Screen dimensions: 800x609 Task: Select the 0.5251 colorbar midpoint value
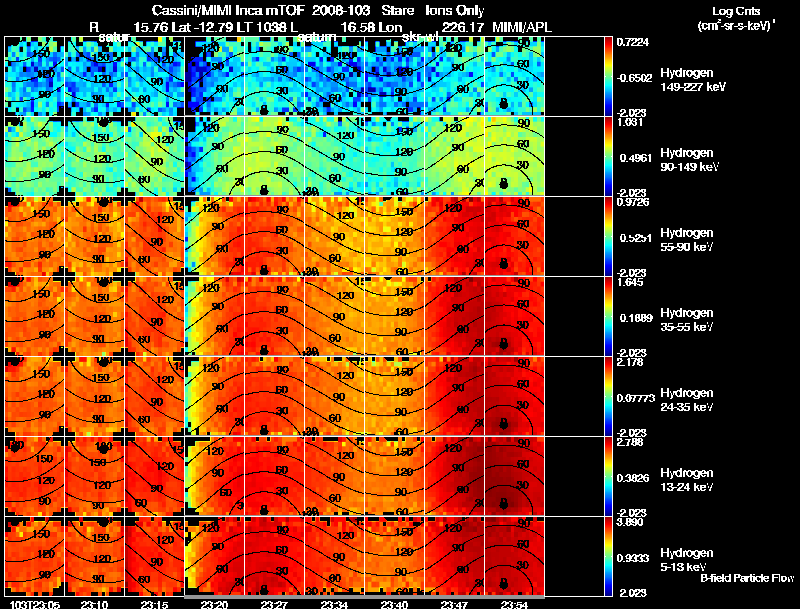[x=636, y=238]
